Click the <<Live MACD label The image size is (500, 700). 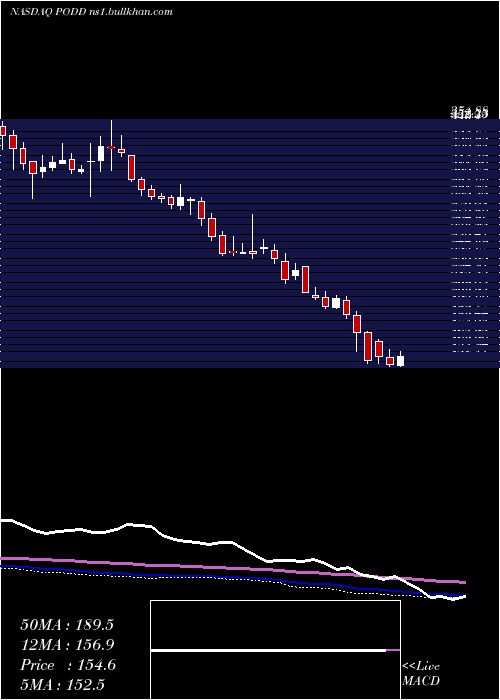click(x=421, y=674)
